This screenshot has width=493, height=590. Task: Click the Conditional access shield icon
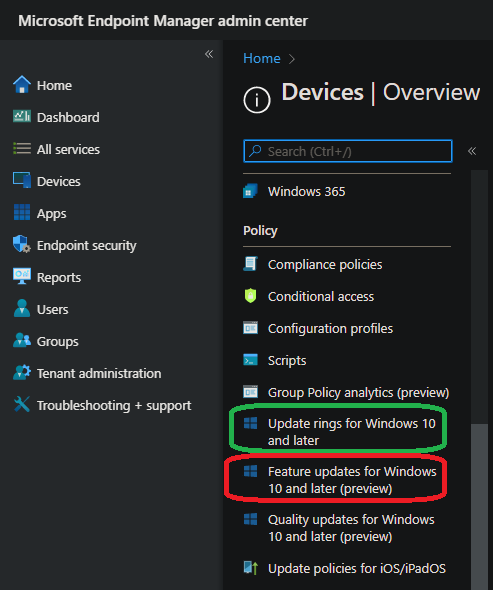click(x=250, y=296)
